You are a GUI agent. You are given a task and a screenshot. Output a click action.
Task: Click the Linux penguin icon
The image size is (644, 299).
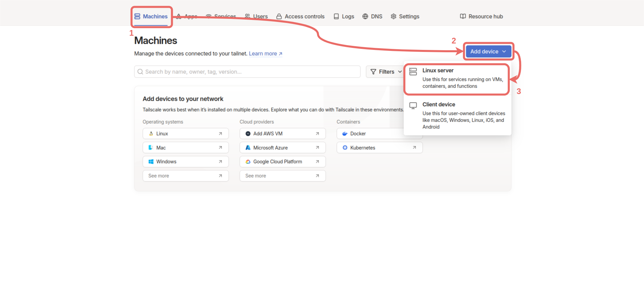pos(151,133)
